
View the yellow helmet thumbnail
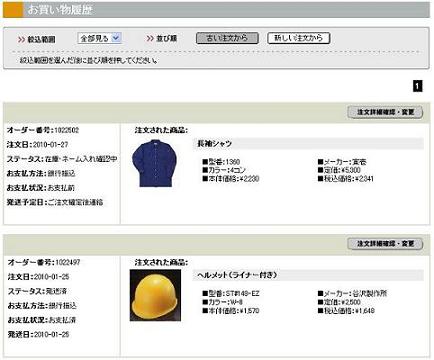click(155, 295)
